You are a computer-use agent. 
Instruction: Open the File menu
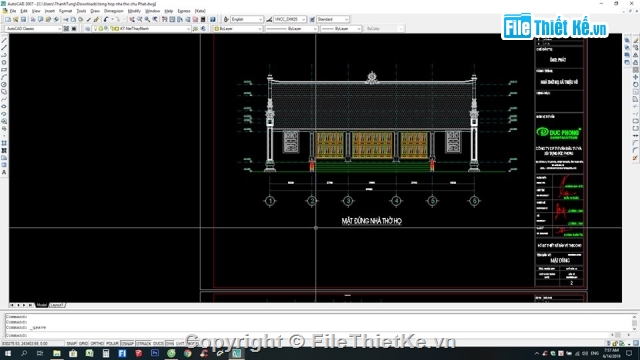(13, 11)
